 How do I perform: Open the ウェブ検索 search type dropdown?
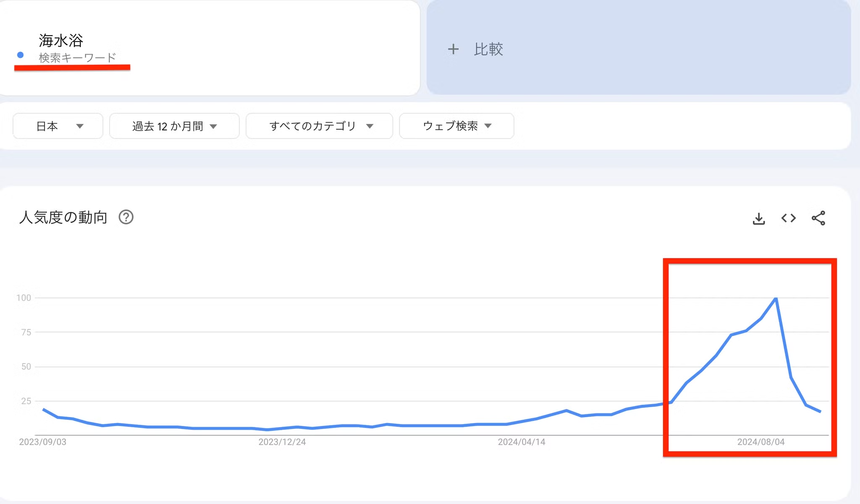click(456, 126)
